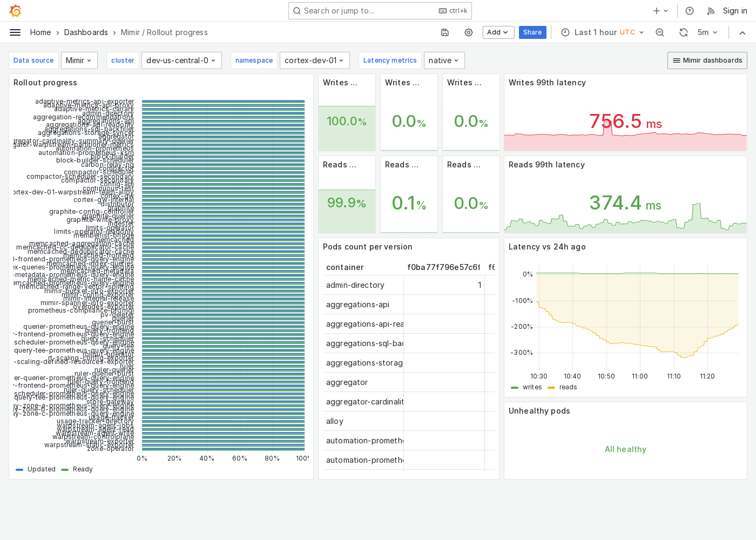Open the cortex-dev-01 namespace dropdown

click(x=314, y=60)
